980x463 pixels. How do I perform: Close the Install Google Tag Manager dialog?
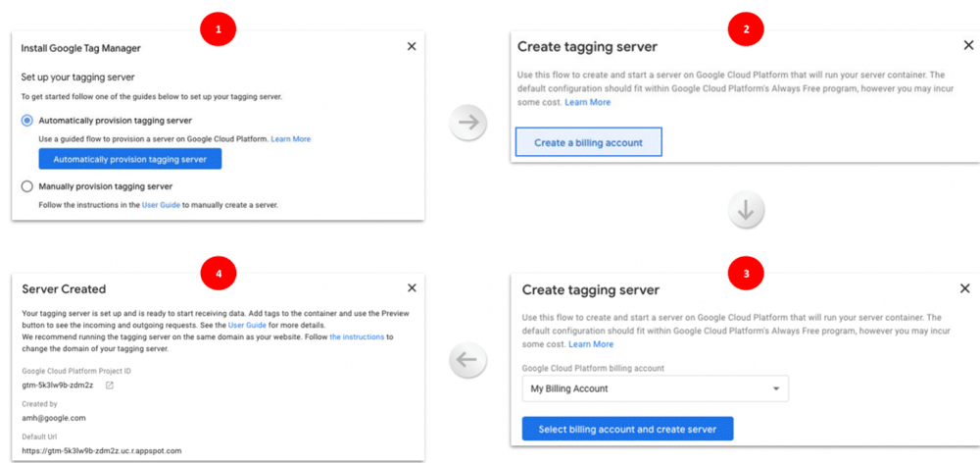[x=412, y=46]
